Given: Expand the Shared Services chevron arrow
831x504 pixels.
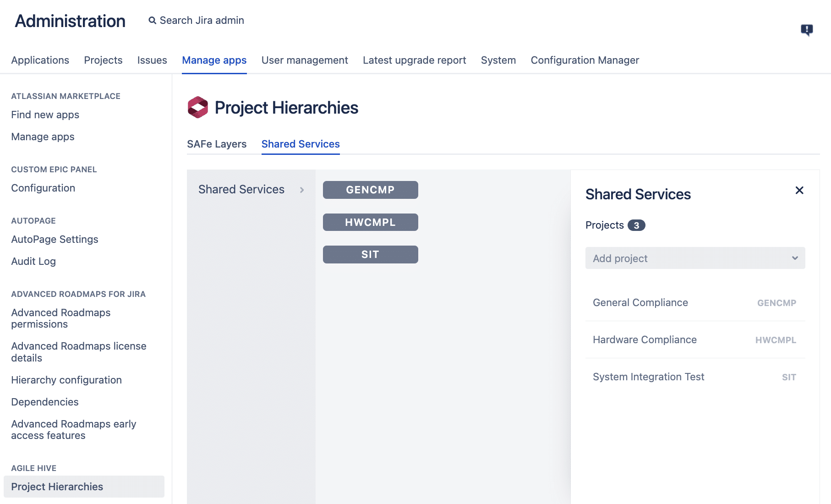Looking at the screenshot, I should 302,190.
